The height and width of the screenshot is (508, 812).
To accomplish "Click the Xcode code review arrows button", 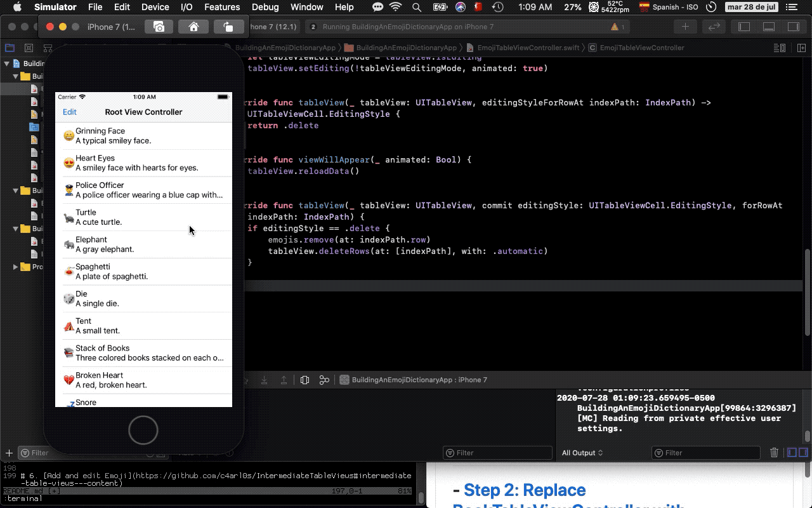I will coord(714,27).
